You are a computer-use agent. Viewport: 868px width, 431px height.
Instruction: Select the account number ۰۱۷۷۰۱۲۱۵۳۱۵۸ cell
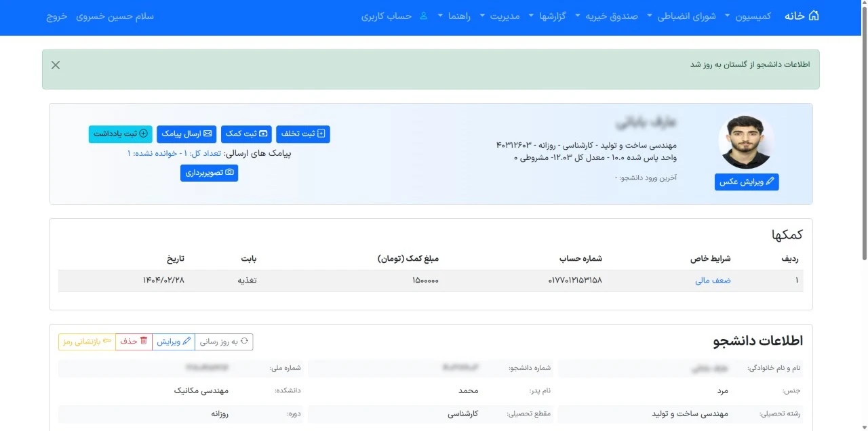[x=575, y=281]
